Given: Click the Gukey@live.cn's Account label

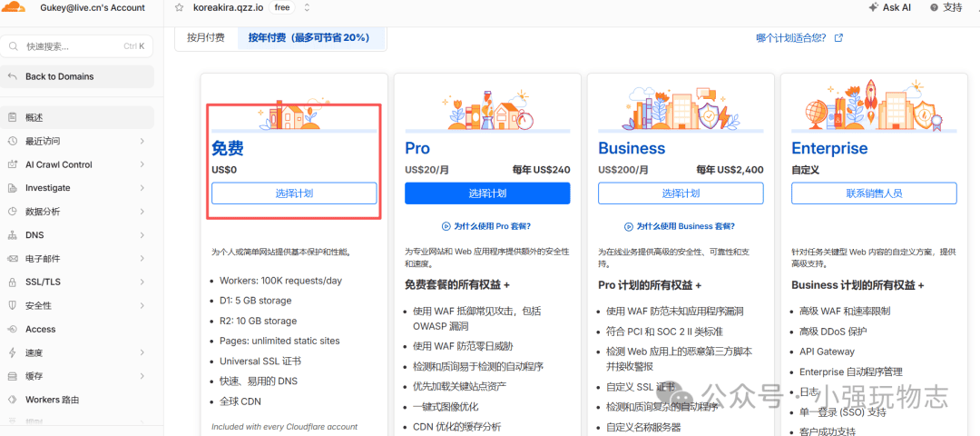Looking at the screenshot, I should [x=93, y=8].
